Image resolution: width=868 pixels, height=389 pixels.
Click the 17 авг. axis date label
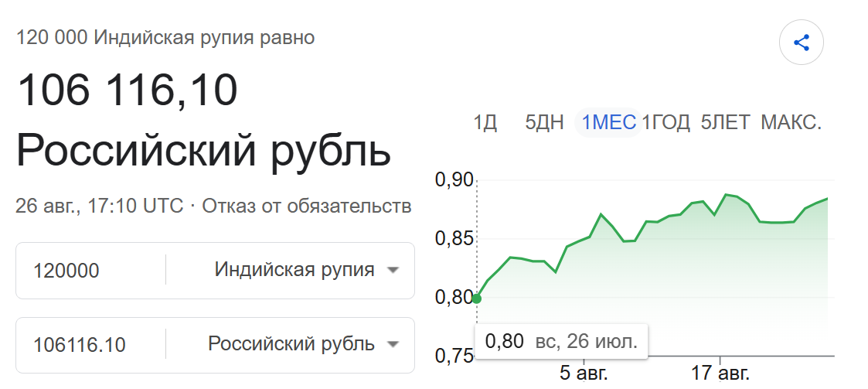point(720,373)
